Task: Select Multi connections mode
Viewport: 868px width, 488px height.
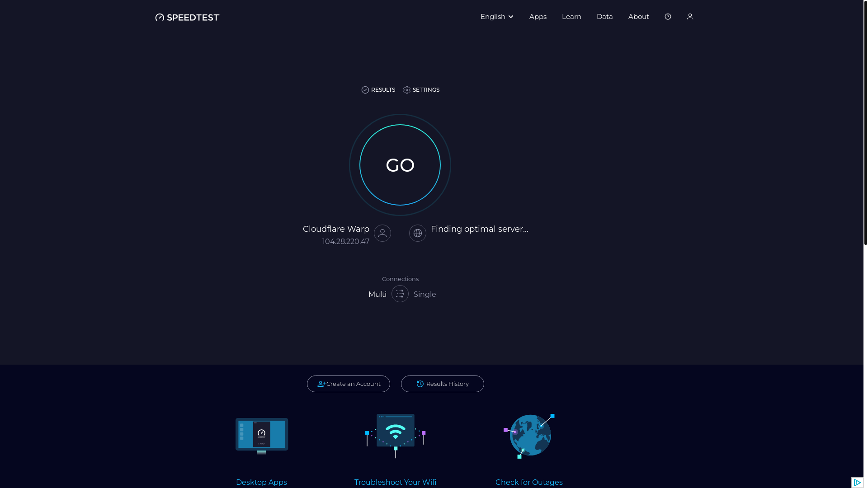Action: (377, 295)
